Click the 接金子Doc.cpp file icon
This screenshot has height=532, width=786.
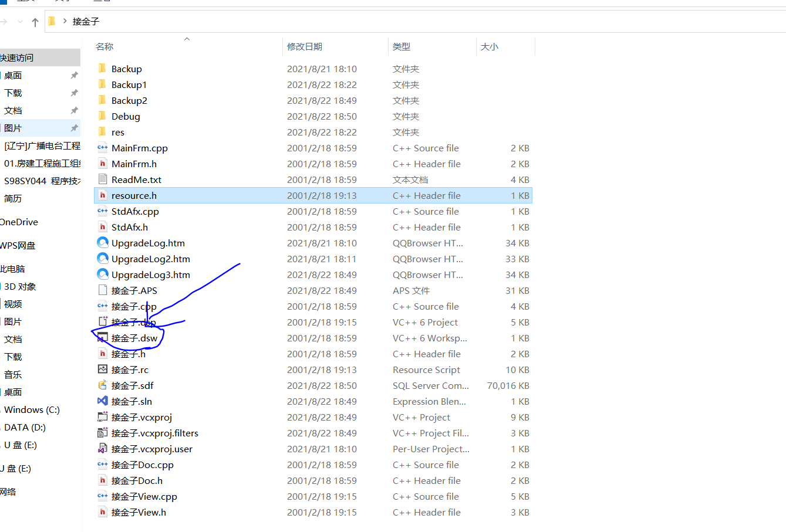(102, 465)
